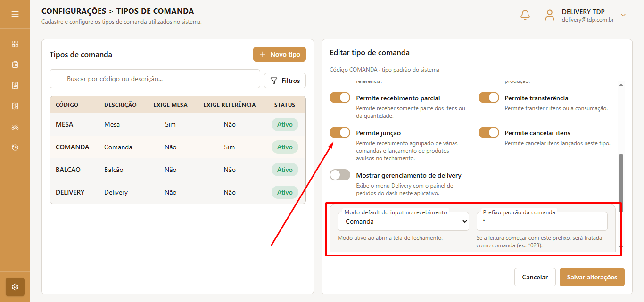Click the EXIGE REFERÊNCIA column header
Viewport: 644px width, 302px height.
(230, 105)
